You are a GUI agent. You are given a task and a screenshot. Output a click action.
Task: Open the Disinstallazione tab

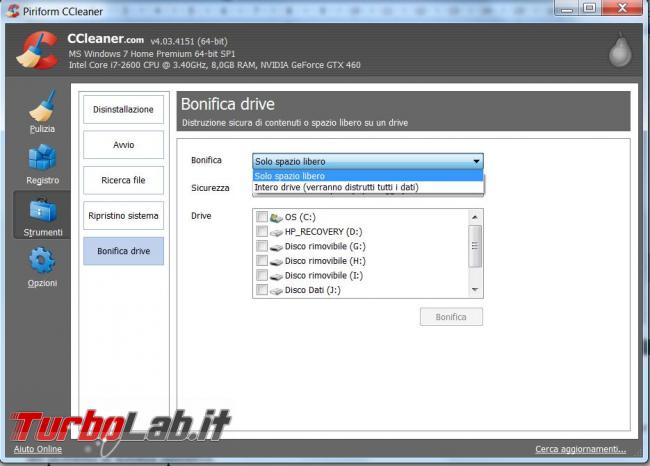tap(124, 109)
